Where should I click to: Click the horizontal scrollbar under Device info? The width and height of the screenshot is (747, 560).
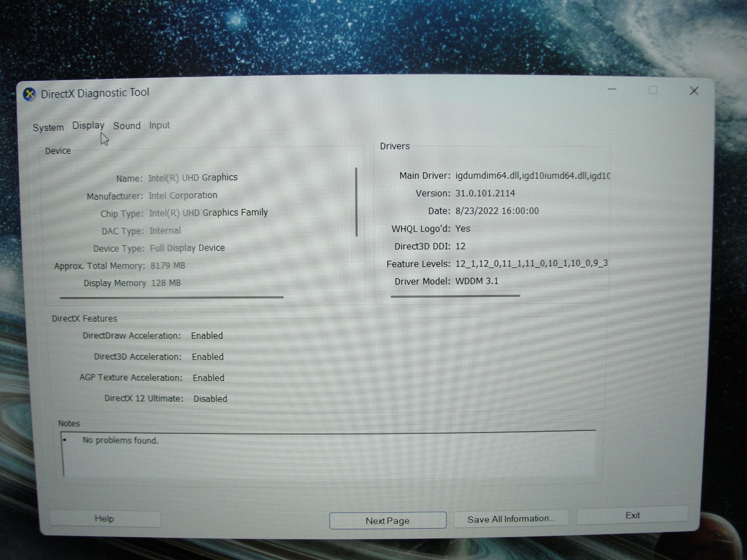click(x=171, y=297)
